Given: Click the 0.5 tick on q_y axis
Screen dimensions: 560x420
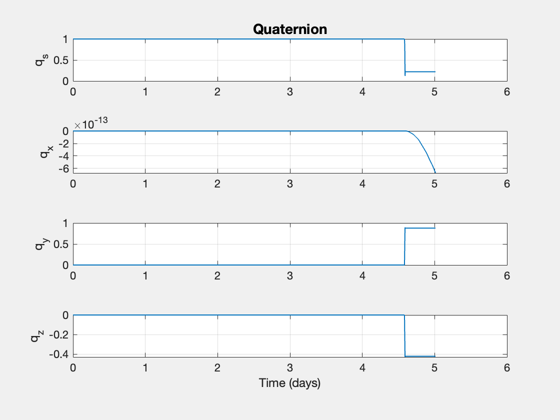Looking at the screenshot, I should tap(61, 244).
